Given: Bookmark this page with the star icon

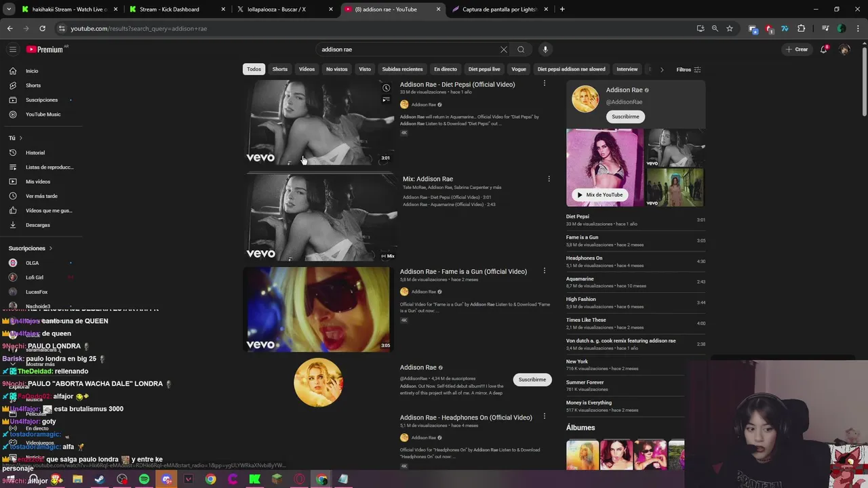Looking at the screenshot, I should (730, 28).
